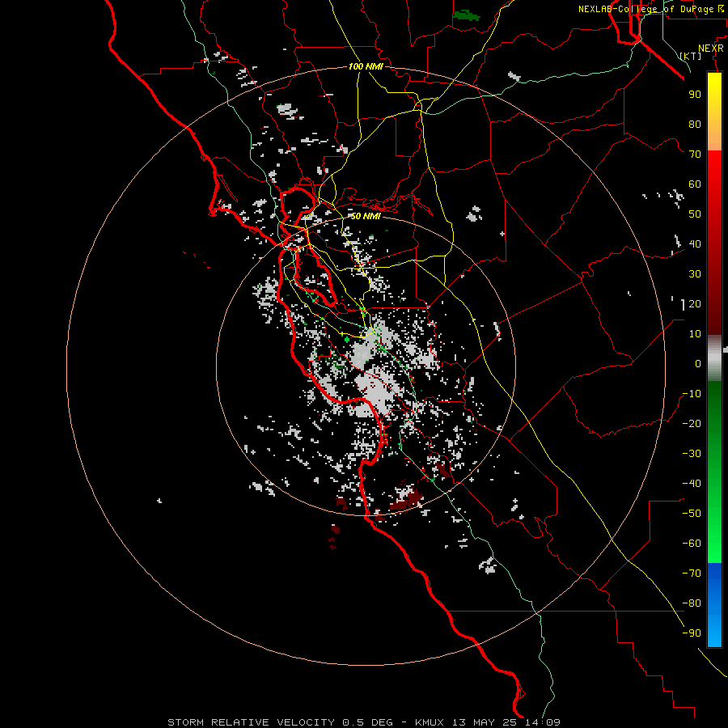
Task: Click the positive "50" value on velocity scale
Action: click(695, 214)
